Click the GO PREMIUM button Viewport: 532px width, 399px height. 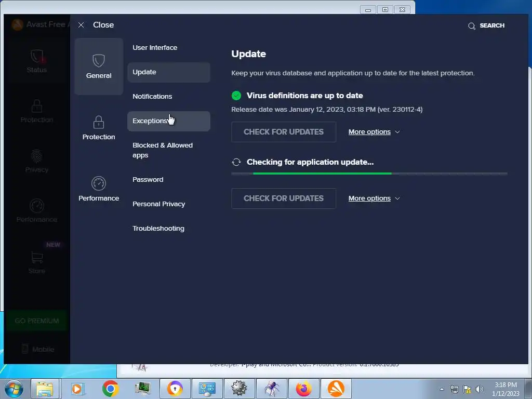point(37,321)
